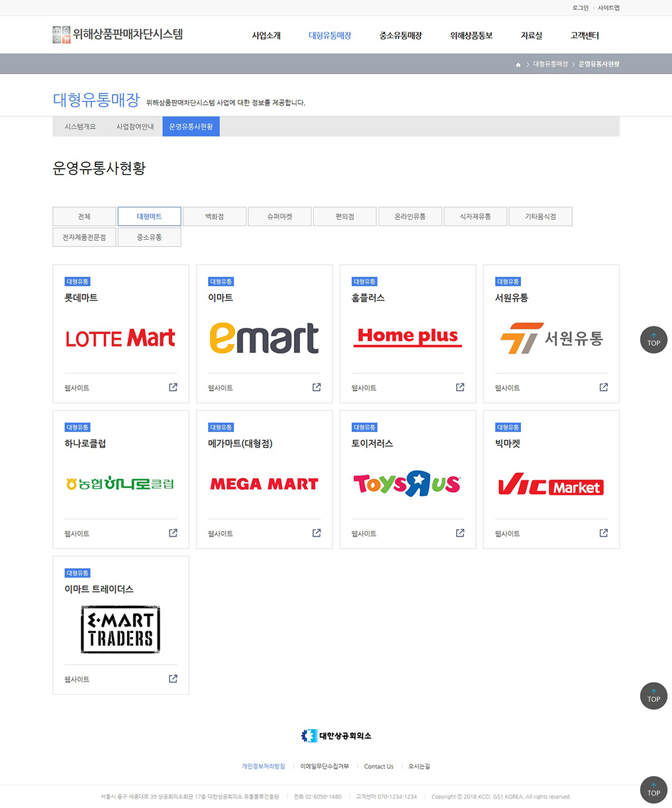
Task: Click the 위해상품판매차단시스템 site logo
Action: point(118,34)
